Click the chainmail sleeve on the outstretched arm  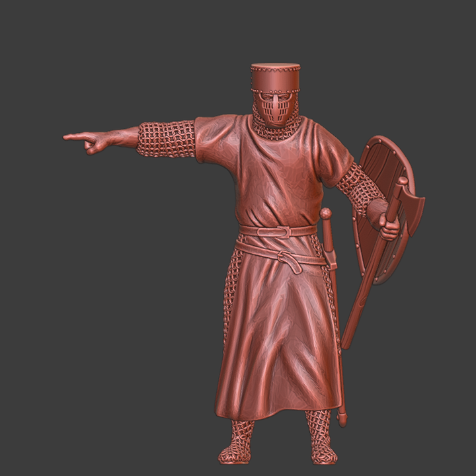pos(165,139)
